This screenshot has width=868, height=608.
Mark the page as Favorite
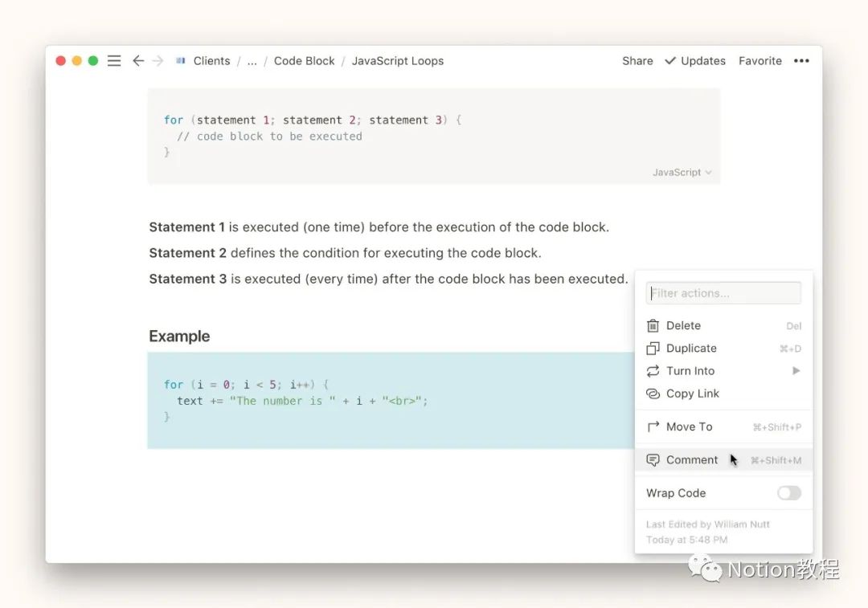pyautogui.click(x=759, y=61)
